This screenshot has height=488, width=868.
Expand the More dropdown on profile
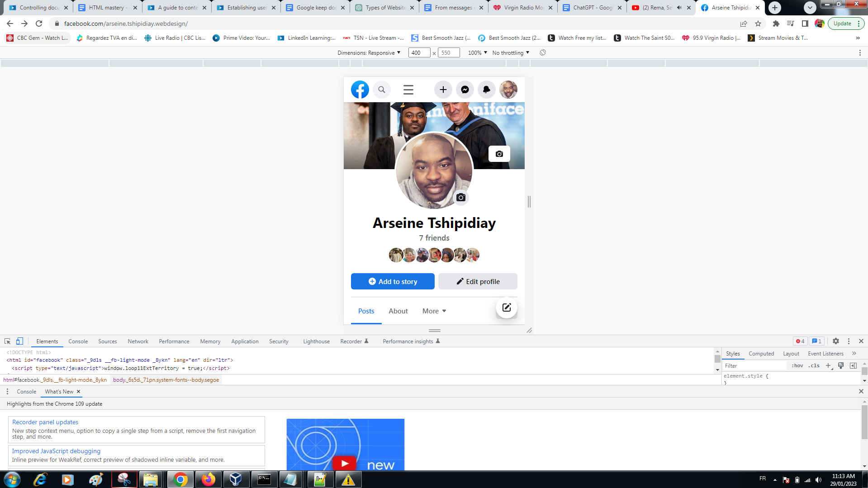pyautogui.click(x=434, y=311)
